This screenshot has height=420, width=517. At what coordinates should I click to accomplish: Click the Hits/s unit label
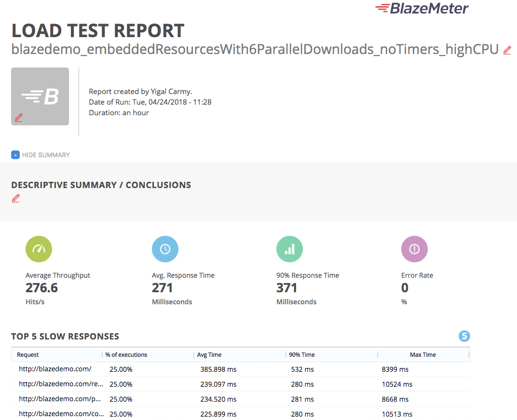35,302
